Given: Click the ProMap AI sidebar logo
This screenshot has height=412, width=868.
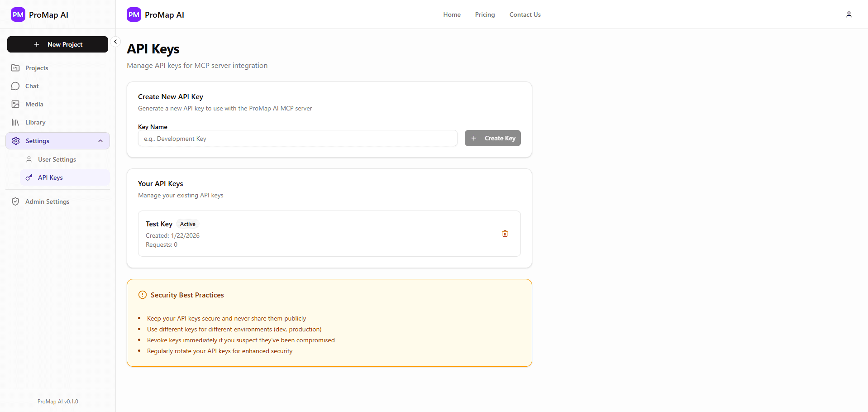Looking at the screenshot, I should 18,14.
